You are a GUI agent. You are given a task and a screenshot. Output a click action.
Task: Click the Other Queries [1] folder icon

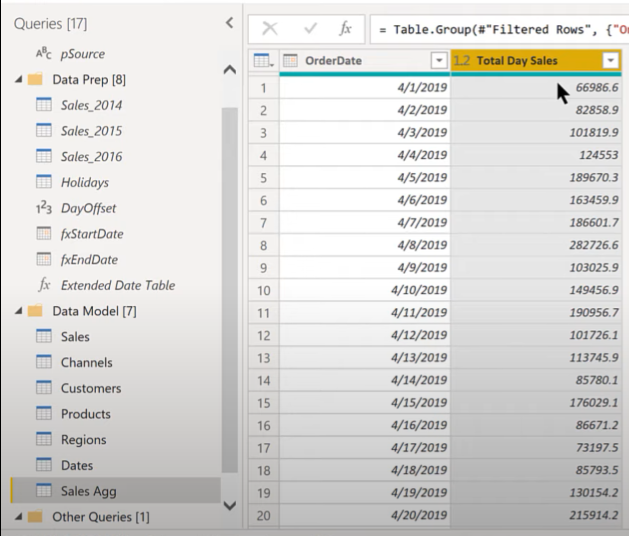coord(35,516)
